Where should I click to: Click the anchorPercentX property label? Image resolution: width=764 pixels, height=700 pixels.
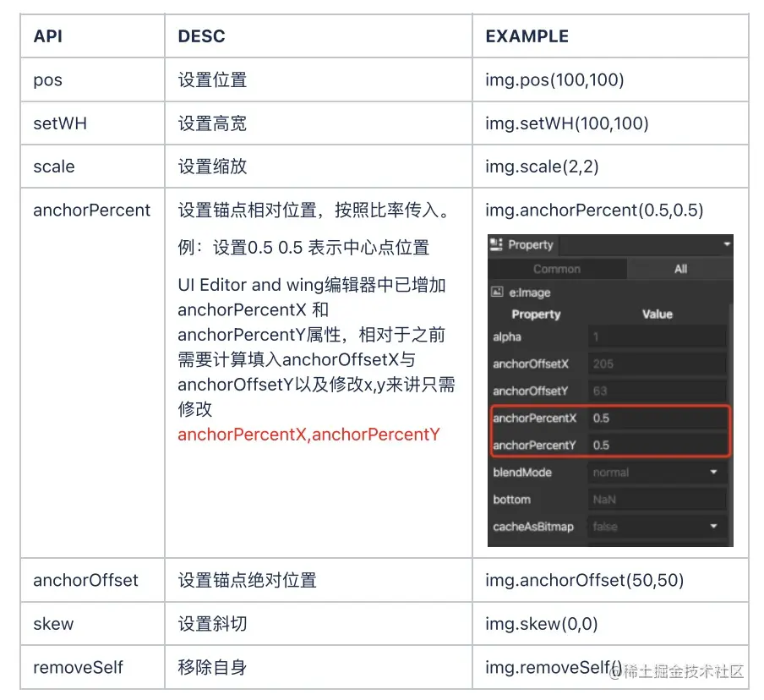click(x=534, y=418)
